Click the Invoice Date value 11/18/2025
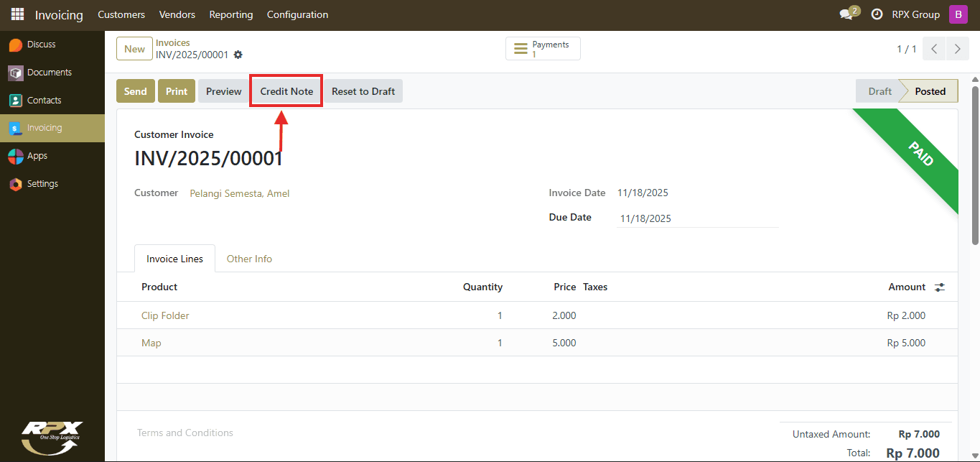980x462 pixels. (643, 193)
